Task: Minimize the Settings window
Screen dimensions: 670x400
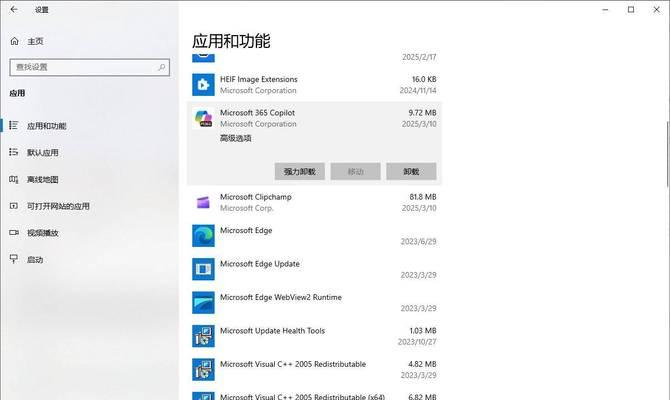Action: 605,9
